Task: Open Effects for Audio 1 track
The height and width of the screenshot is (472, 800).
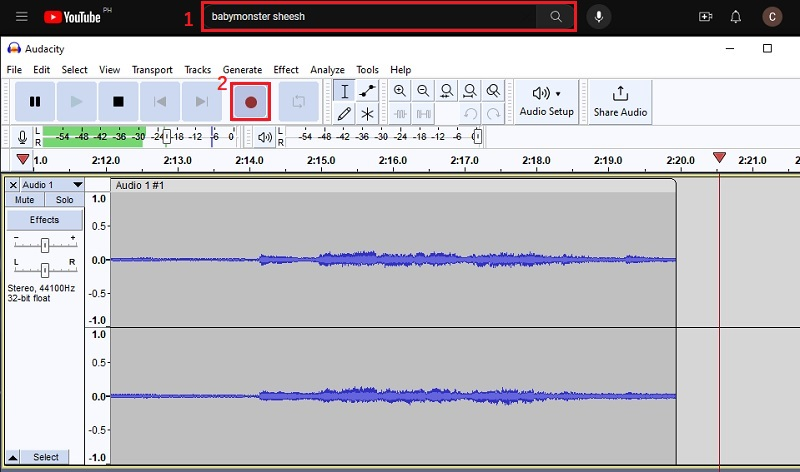Action: point(44,220)
